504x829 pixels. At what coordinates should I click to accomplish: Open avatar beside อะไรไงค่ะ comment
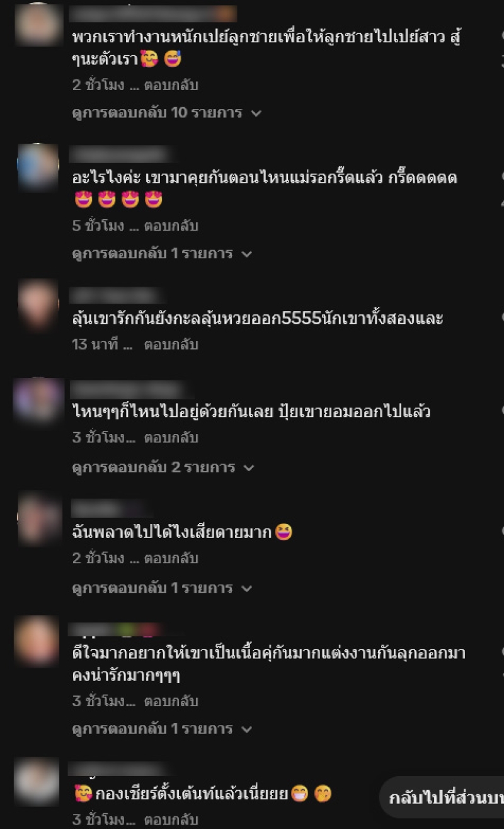38,167
